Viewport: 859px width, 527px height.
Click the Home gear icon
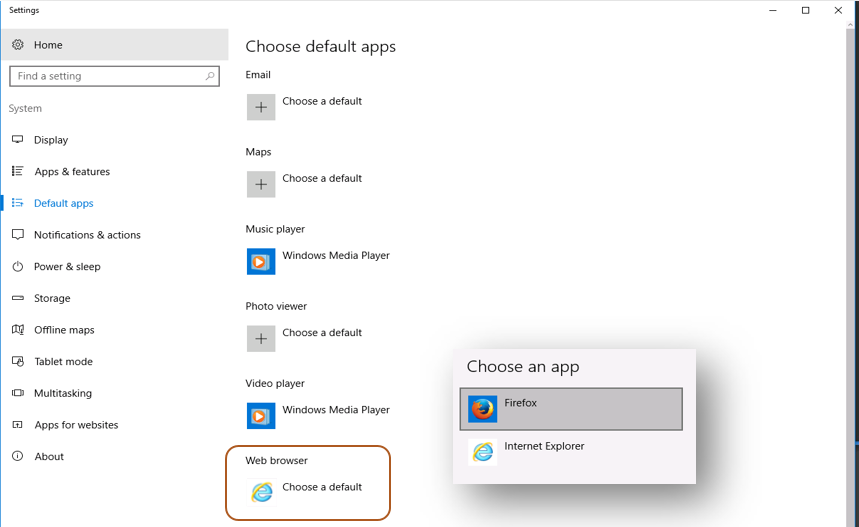(x=18, y=44)
